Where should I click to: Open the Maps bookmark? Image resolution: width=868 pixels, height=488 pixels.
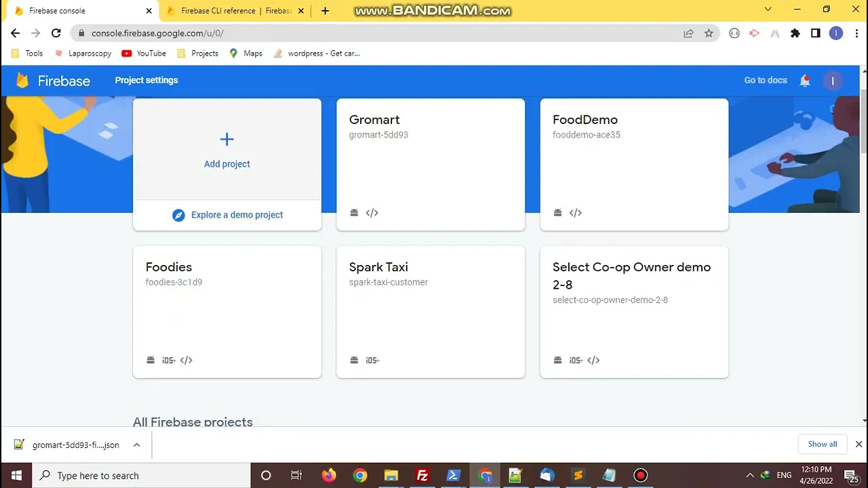click(x=245, y=53)
